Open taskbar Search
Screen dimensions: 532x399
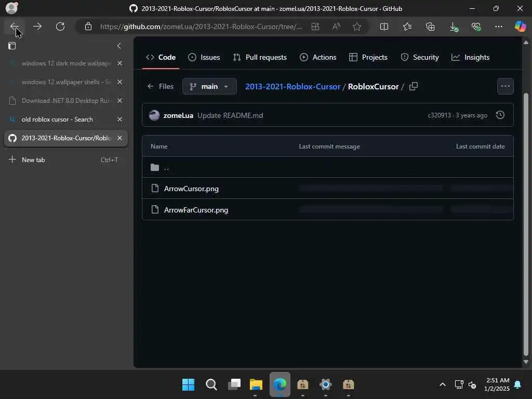[211, 384]
